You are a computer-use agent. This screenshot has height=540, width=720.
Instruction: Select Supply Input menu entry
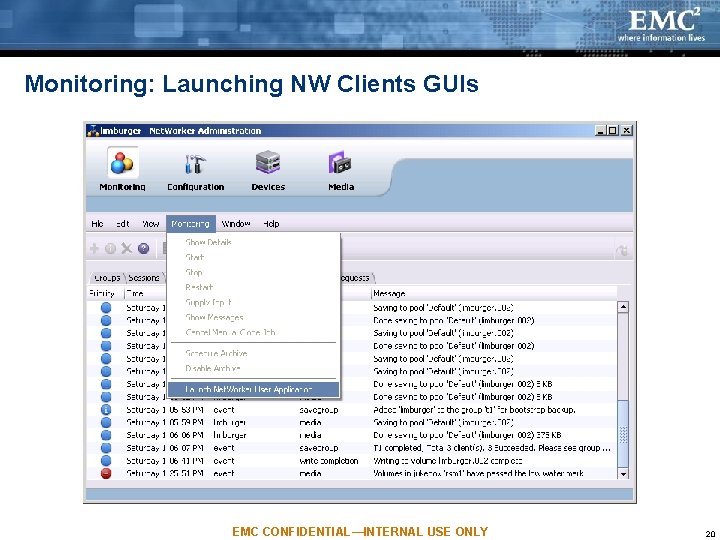pos(208,303)
